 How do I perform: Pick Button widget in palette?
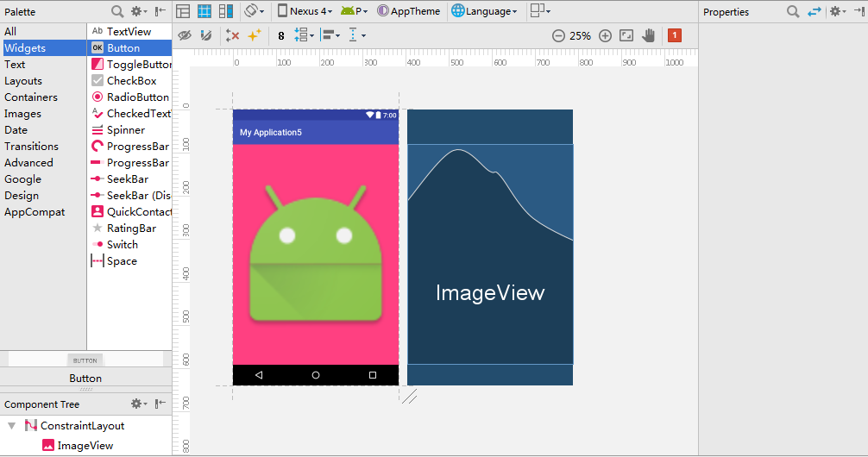(x=129, y=48)
